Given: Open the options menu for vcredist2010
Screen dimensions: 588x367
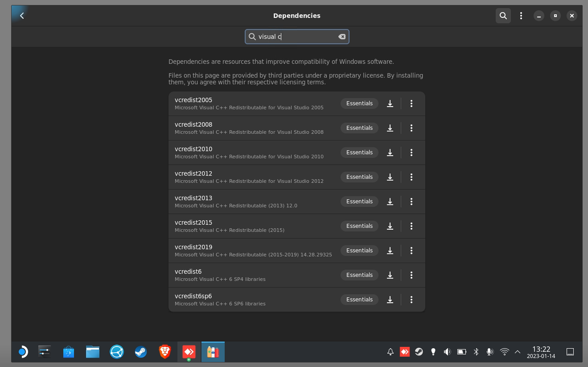Looking at the screenshot, I should click(412, 152).
